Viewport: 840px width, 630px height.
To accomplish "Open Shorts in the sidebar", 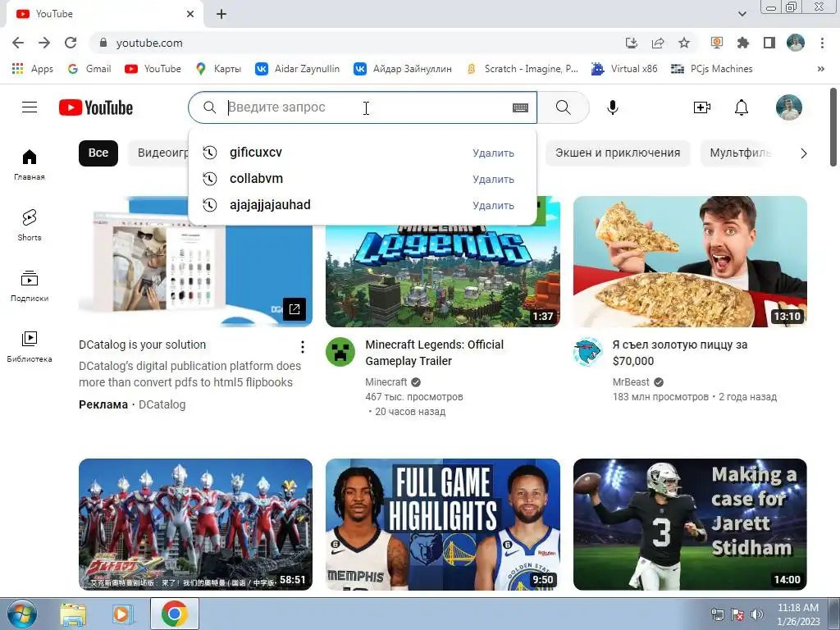I will pyautogui.click(x=30, y=225).
